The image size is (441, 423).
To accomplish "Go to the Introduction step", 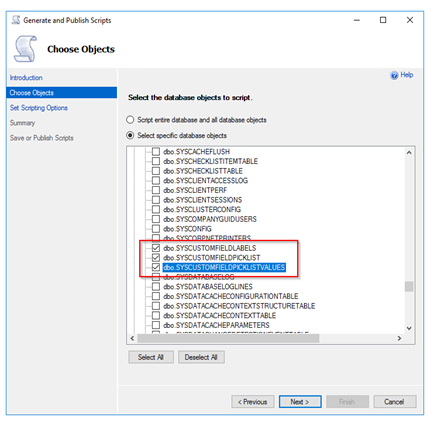I will coord(26,78).
